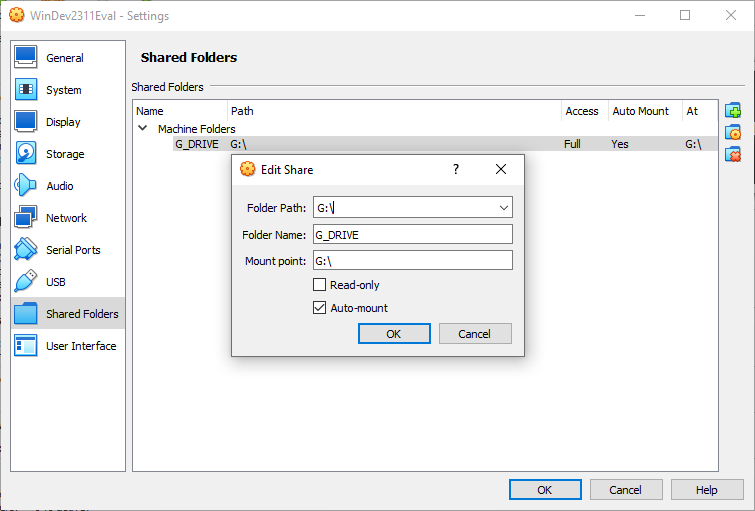Open the System settings page label
Viewport: 755px width, 511px height.
pyautogui.click(x=64, y=90)
